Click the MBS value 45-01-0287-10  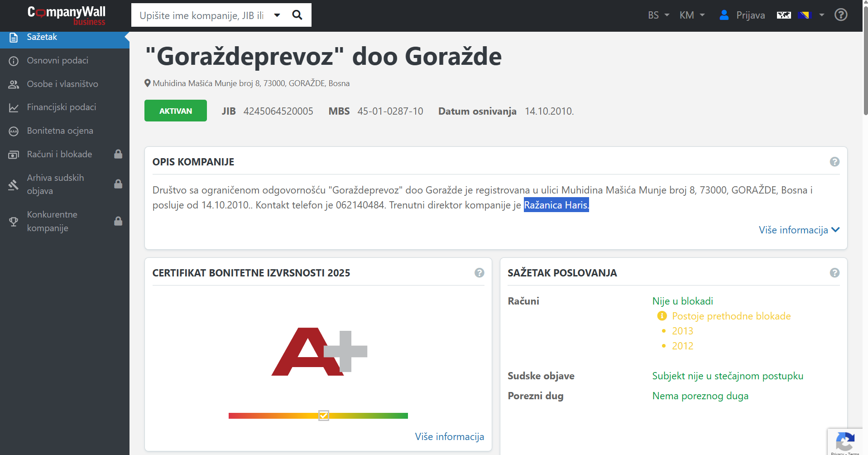tap(390, 111)
